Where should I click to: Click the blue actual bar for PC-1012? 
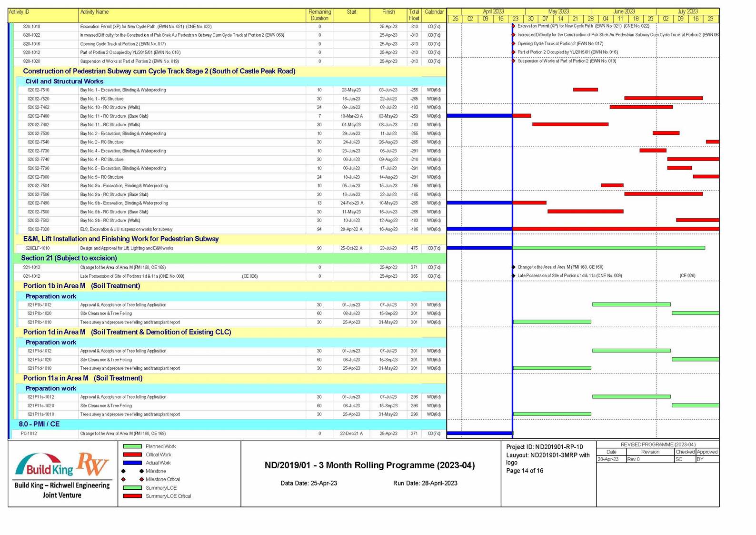click(x=480, y=434)
